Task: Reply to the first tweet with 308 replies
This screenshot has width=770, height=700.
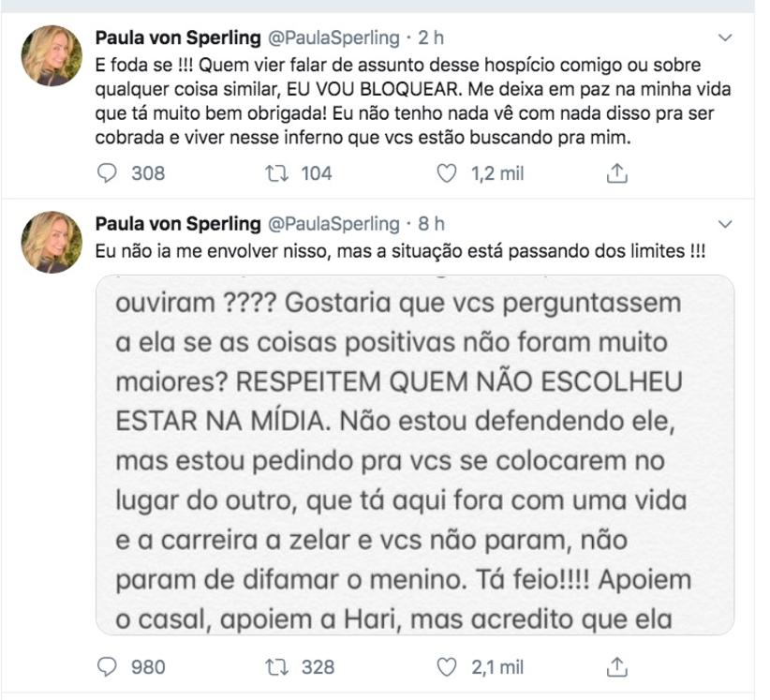Action: [109, 173]
